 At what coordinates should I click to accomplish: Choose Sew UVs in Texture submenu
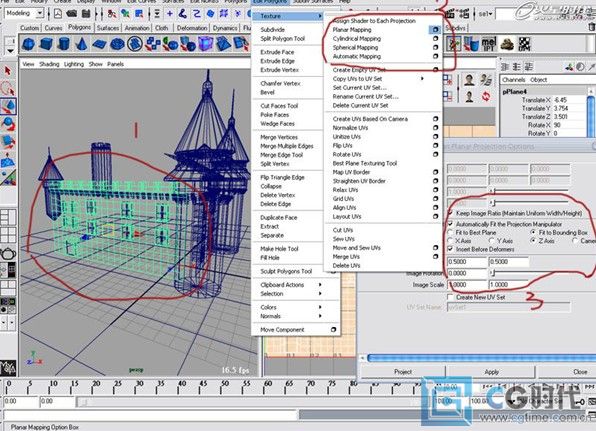tap(344, 239)
